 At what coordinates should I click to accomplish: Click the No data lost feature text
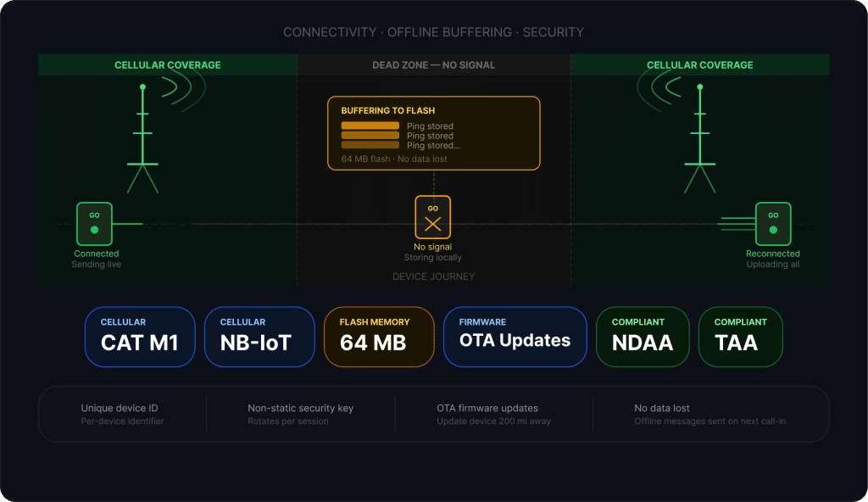click(x=662, y=409)
